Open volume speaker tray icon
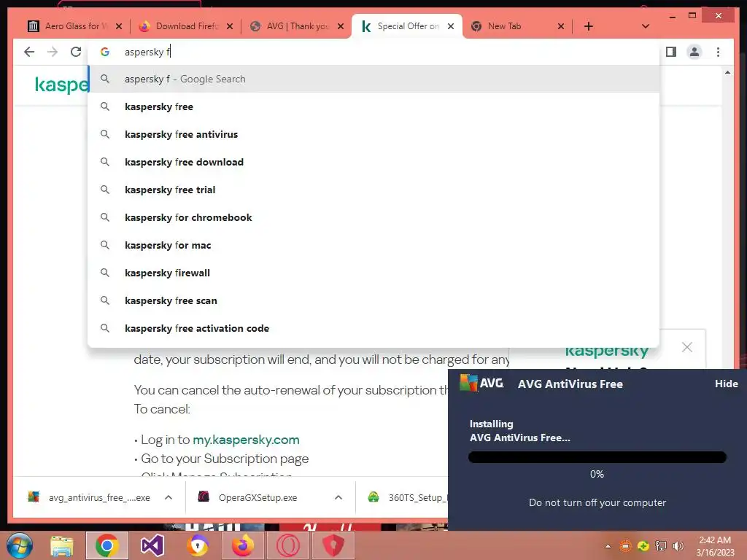The height and width of the screenshot is (560, 747). pos(678,546)
